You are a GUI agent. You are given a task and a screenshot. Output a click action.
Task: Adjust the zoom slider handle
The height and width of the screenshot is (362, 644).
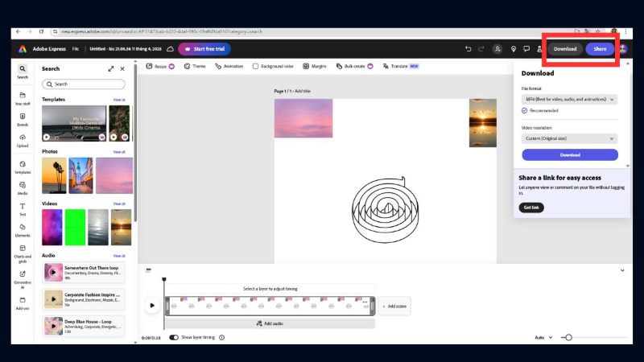point(569,337)
